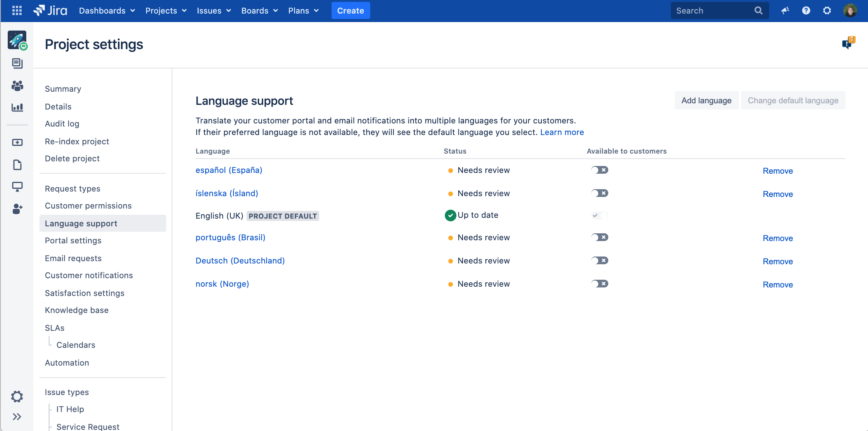Click the project settings gear in sidebar
Image resolution: width=868 pixels, height=431 pixels.
point(17,396)
